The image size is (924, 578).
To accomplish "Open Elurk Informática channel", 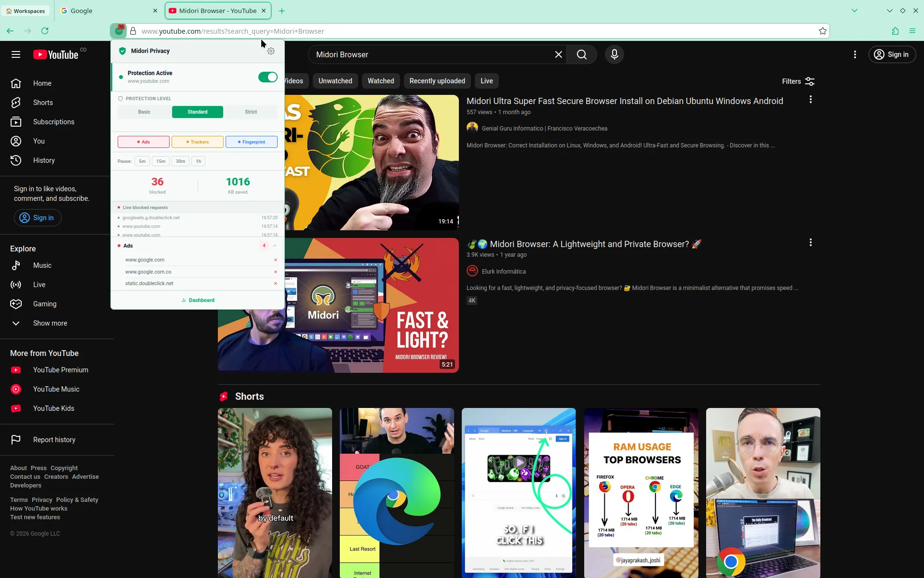I will tap(504, 272).
